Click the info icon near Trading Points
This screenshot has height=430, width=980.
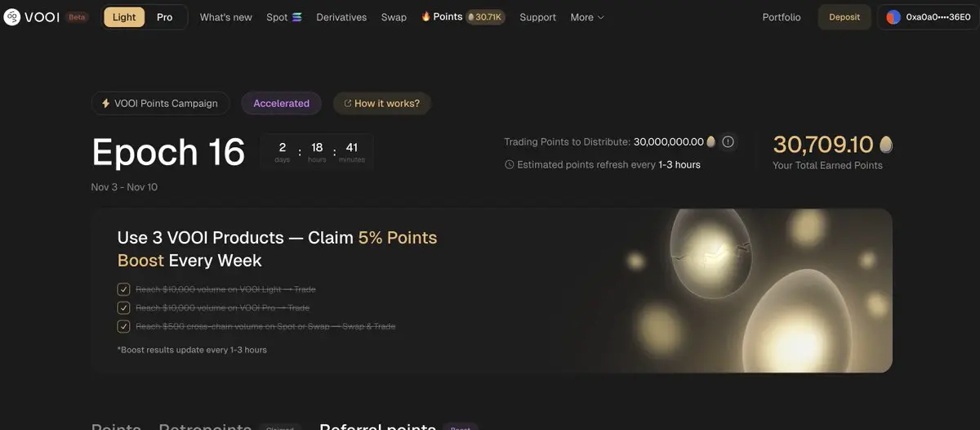click(x=728, y=141)
